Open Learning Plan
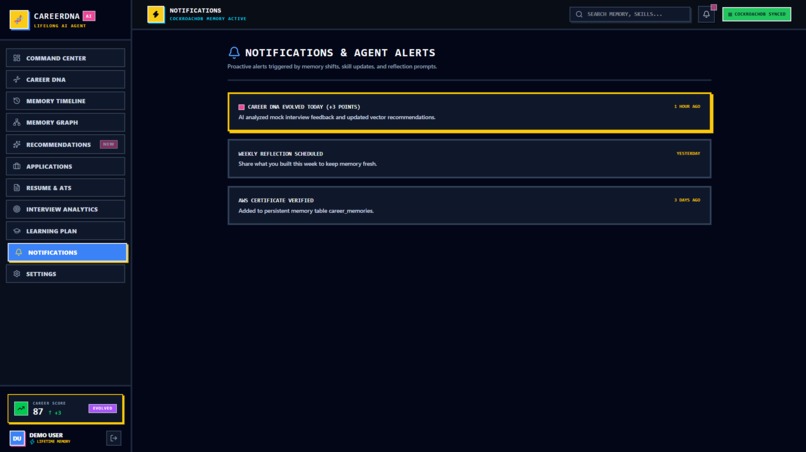The height and width of the screenshot is (452, 806). [x=65, y=231]
